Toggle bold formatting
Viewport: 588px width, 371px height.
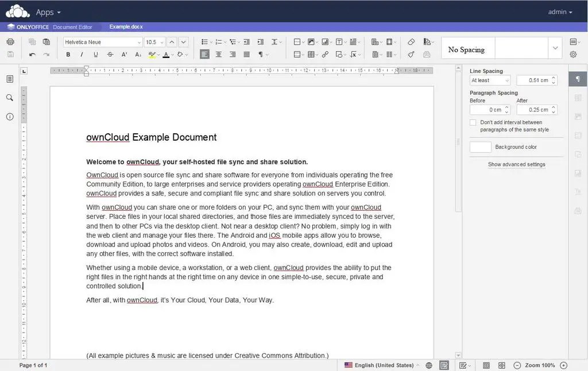pyautogui.click(x=68, y=55)
